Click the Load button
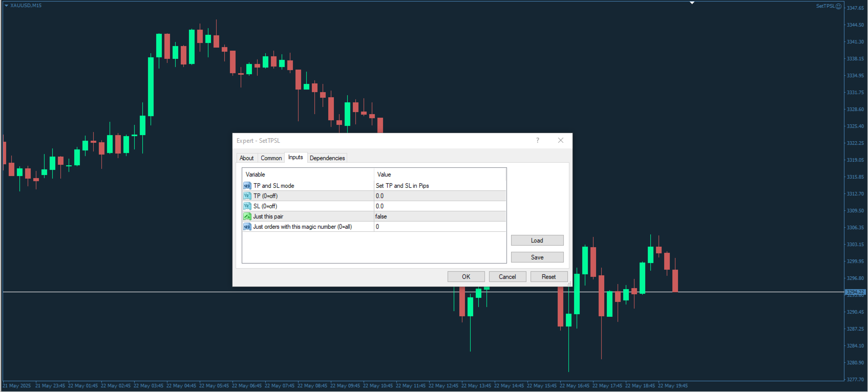 (537, 241)
